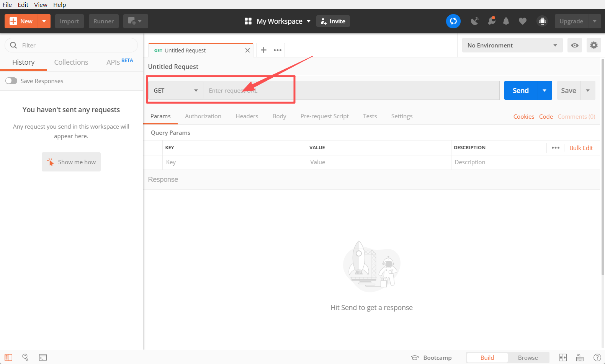Screen dimensions: 605x364
Task: Click the Bulk Edit link
Action: (581, 148)
